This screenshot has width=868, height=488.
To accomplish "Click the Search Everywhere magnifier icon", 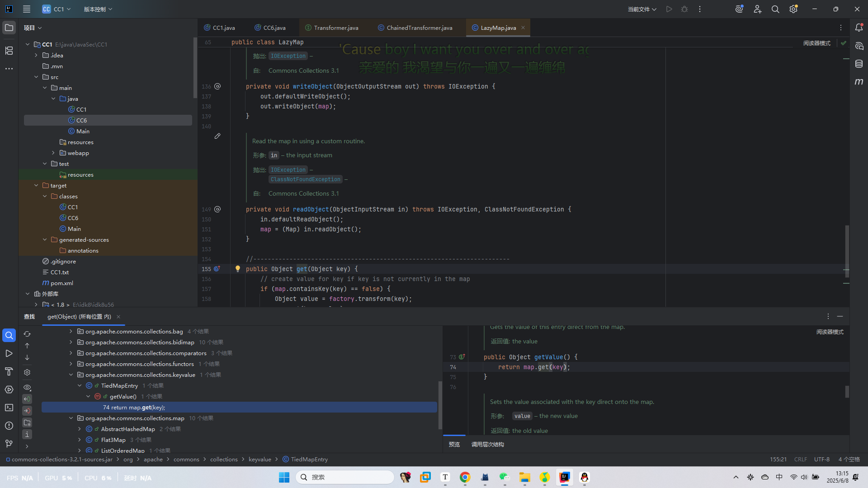I will click(775, 9).
